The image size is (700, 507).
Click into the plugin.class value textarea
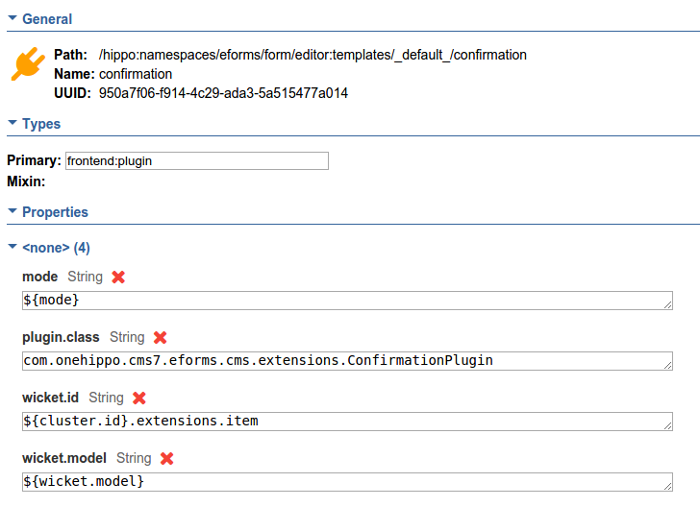[347, 361]
